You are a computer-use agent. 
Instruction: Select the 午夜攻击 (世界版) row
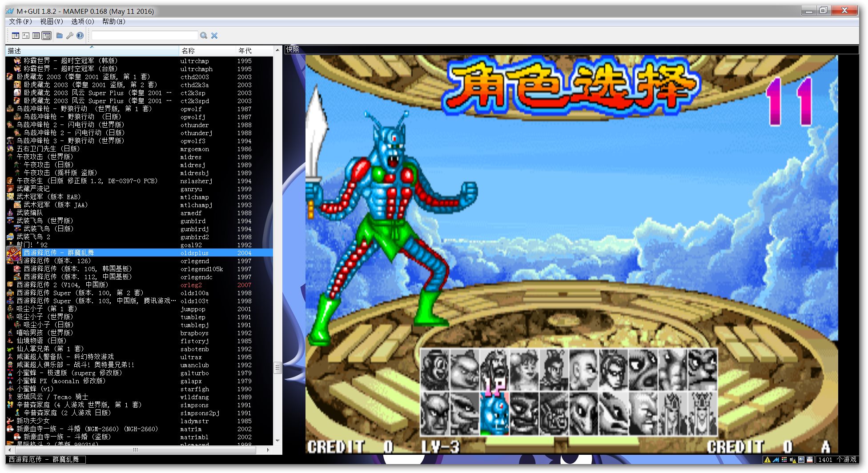[x=139, y=157]
